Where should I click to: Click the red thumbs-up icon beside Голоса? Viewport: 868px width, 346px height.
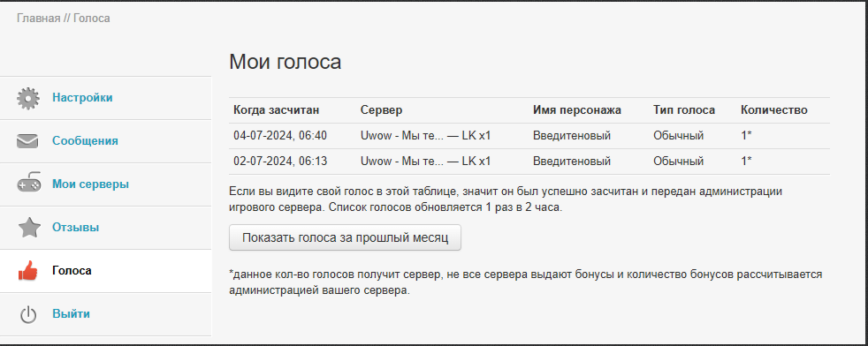tap(27, 270)
